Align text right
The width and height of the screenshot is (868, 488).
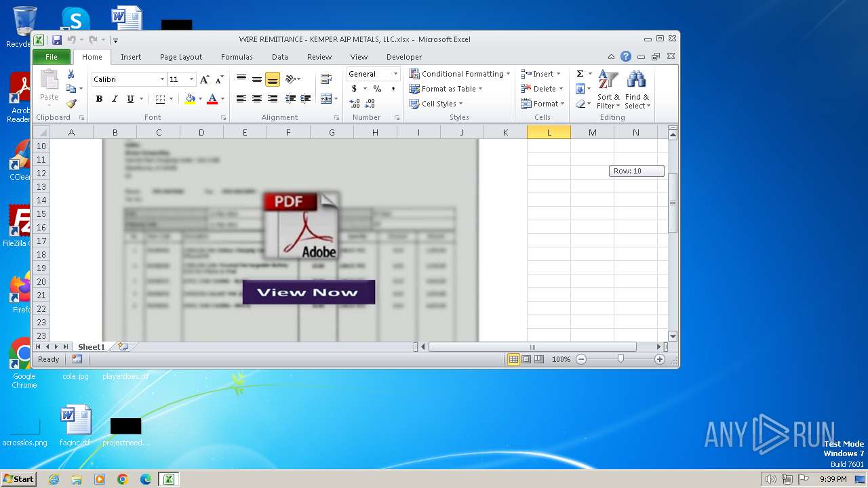pyautogui.click(x=272, y=99)
